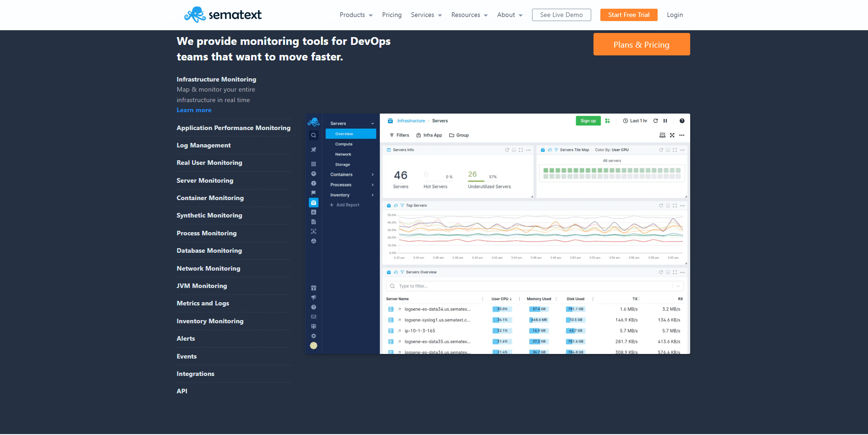Screen dimensions: 868x435
Task: Sort by the User CPU column header
Action: pos(501,299)
